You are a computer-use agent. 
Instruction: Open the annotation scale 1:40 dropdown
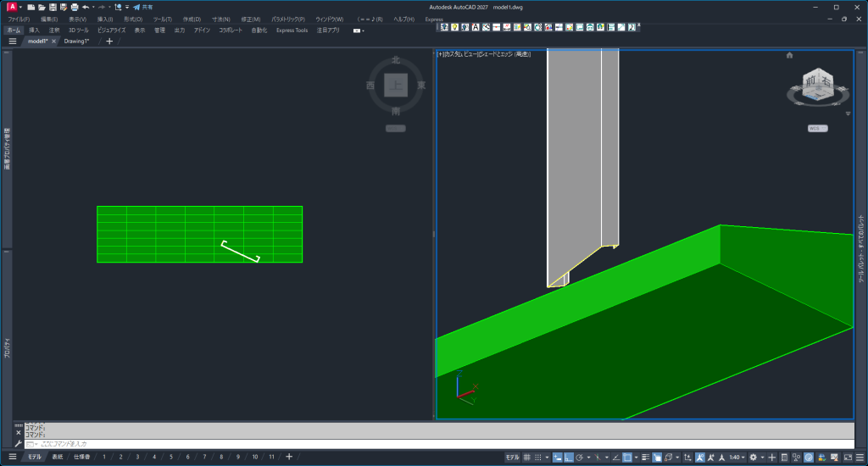click(737, 458)
